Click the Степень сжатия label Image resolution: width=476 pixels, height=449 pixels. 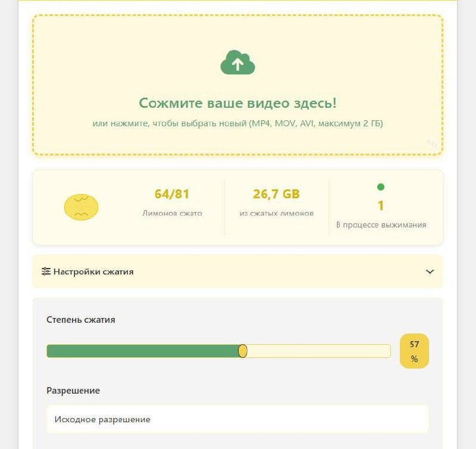[x=81, y=320]
